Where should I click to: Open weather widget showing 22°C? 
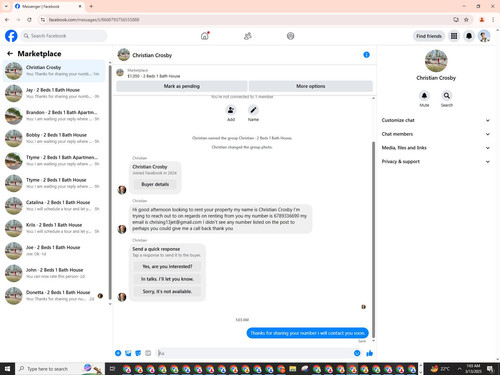(440, 369)
